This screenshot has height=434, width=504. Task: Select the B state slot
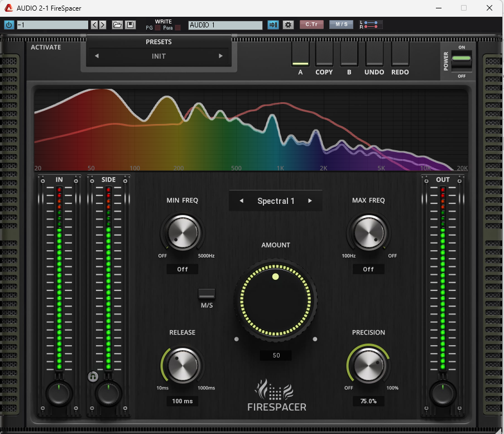pyautogui.click(x=349, y=55)
